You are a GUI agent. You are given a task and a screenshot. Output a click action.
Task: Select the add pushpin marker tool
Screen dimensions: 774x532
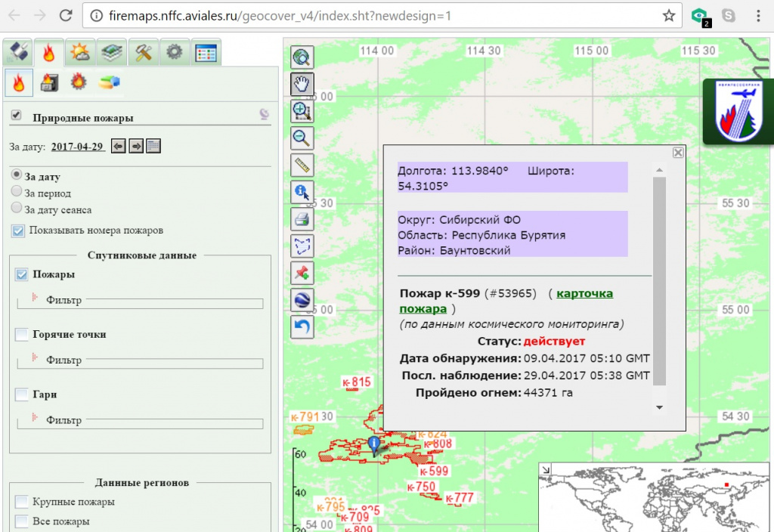[302, 272]
